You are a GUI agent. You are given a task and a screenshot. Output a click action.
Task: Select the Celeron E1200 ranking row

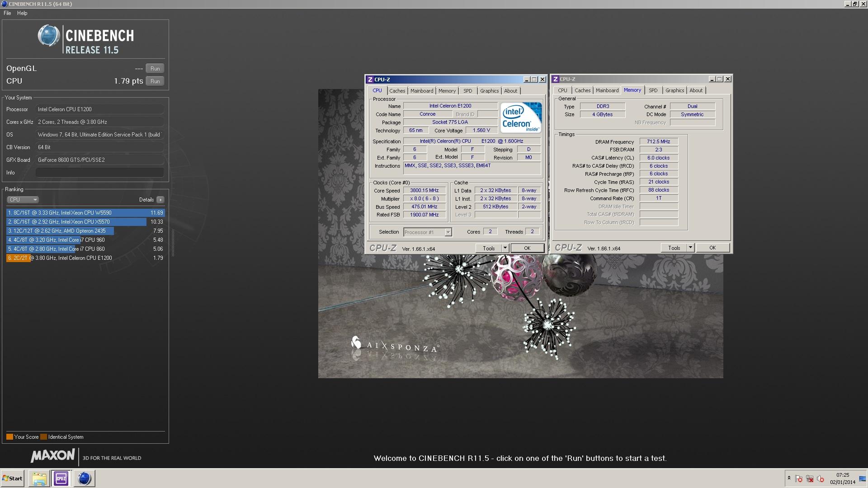click(85, 258)
